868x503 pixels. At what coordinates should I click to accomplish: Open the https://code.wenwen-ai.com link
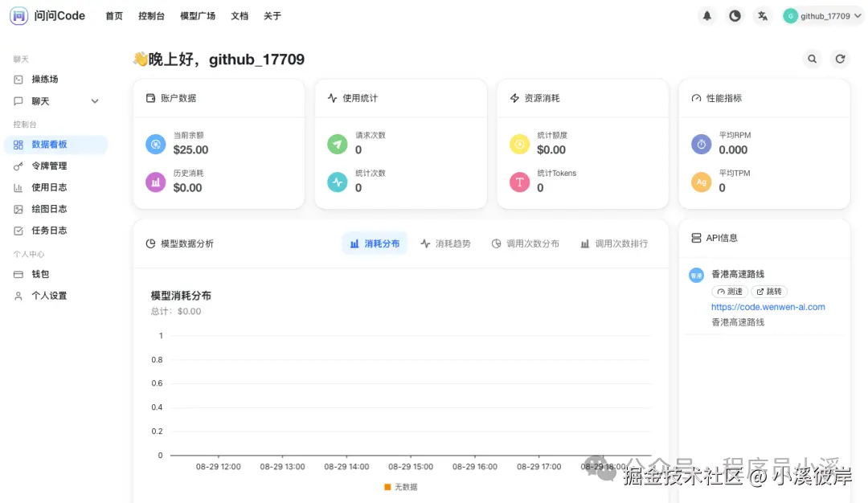point(768,306)
